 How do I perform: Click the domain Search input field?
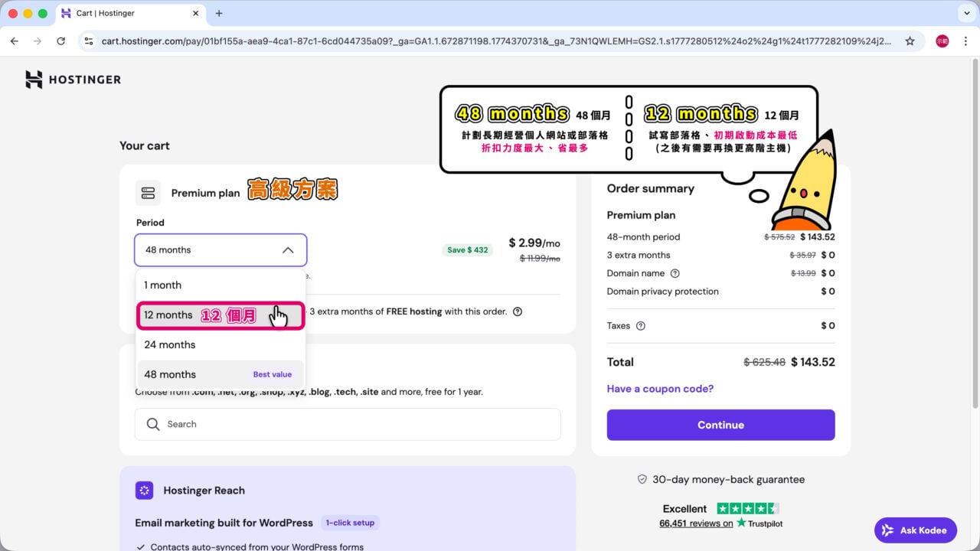348,424
